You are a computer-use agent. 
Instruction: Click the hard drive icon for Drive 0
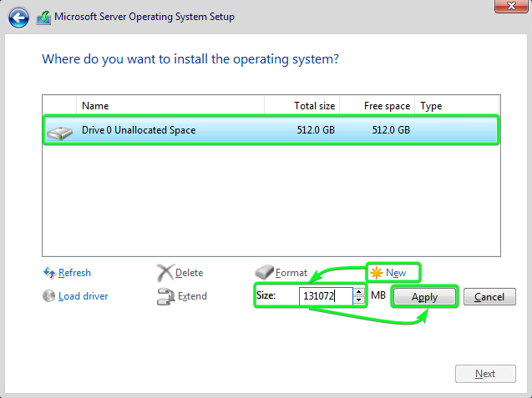[x=60, y=133]
